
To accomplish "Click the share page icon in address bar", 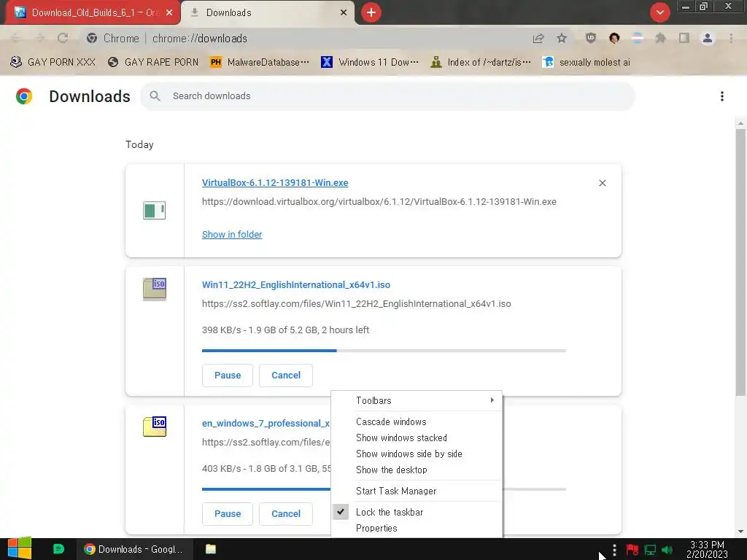I will pos(538,39).
